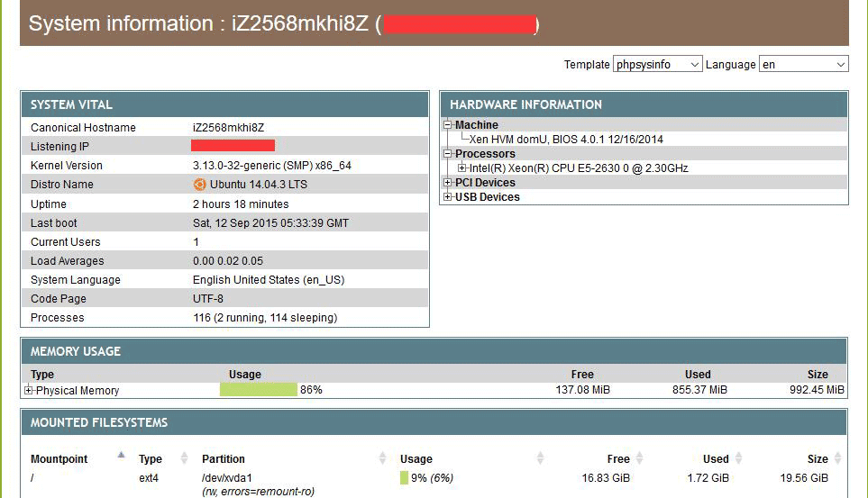Open the Template dropdown showing phpsysinfo
Image resolution: width=868 pixels, height=498 pixels.
coord(657,65)
